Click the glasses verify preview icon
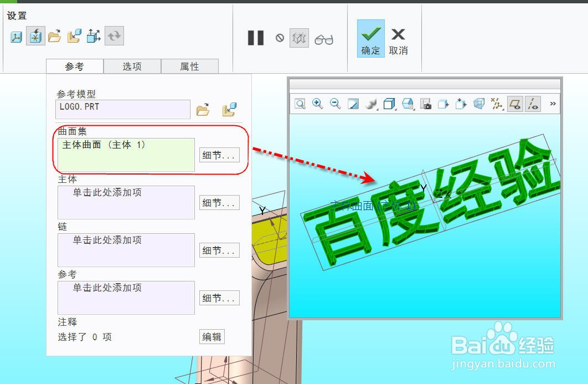 coord(324,39)
